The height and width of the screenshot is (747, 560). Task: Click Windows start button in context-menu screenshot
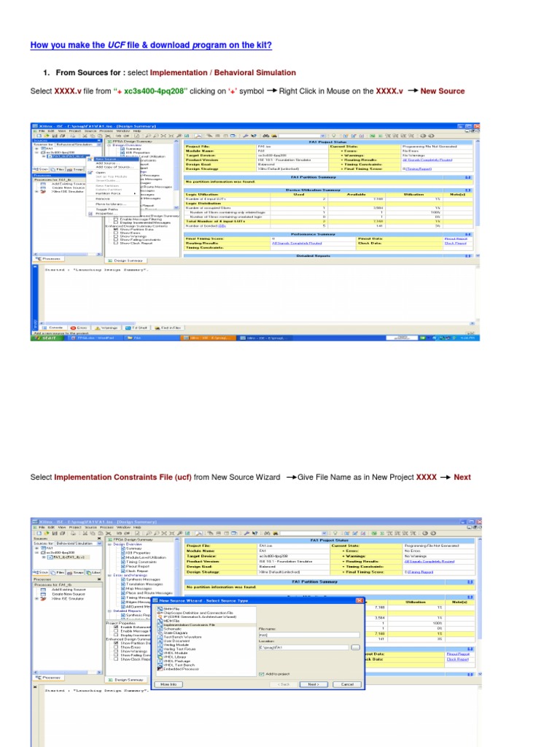[x=46, y=337]
